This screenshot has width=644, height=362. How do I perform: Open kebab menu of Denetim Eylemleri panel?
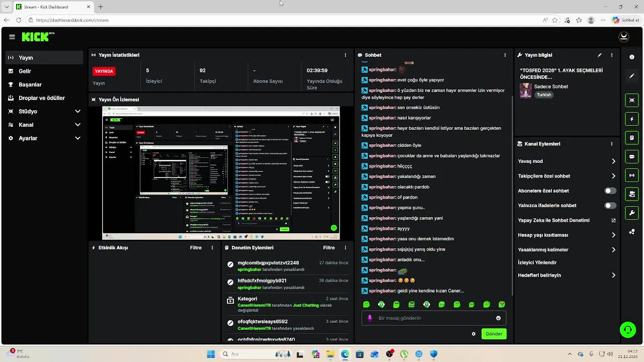coord(345,248)
